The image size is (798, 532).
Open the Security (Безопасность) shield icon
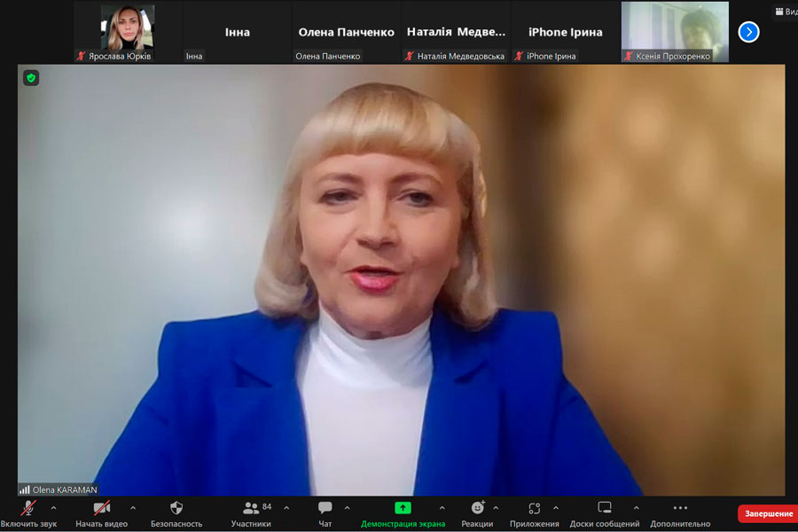click(176, 509)
